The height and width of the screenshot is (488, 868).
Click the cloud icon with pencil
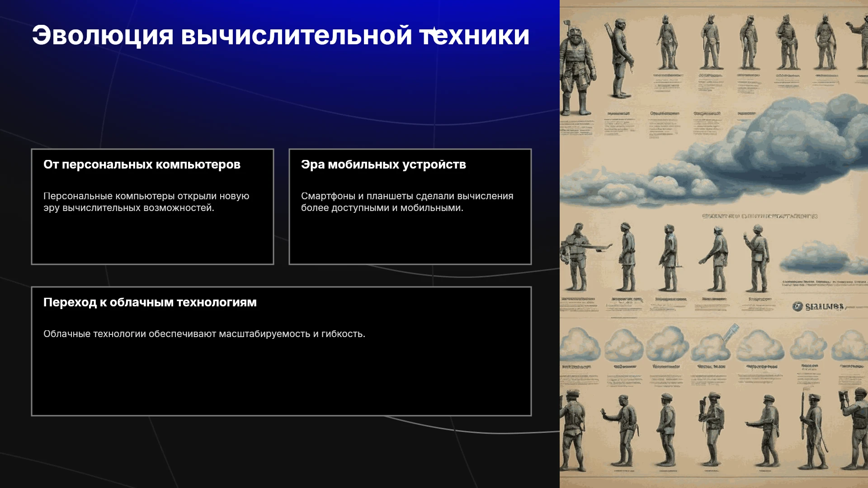tap(714, 343)
